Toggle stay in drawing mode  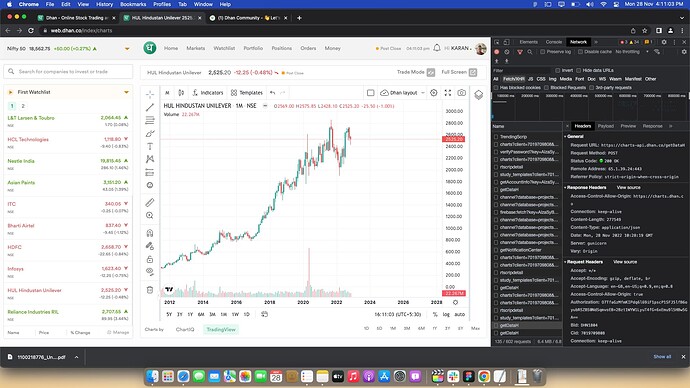(x=150, y=246)
